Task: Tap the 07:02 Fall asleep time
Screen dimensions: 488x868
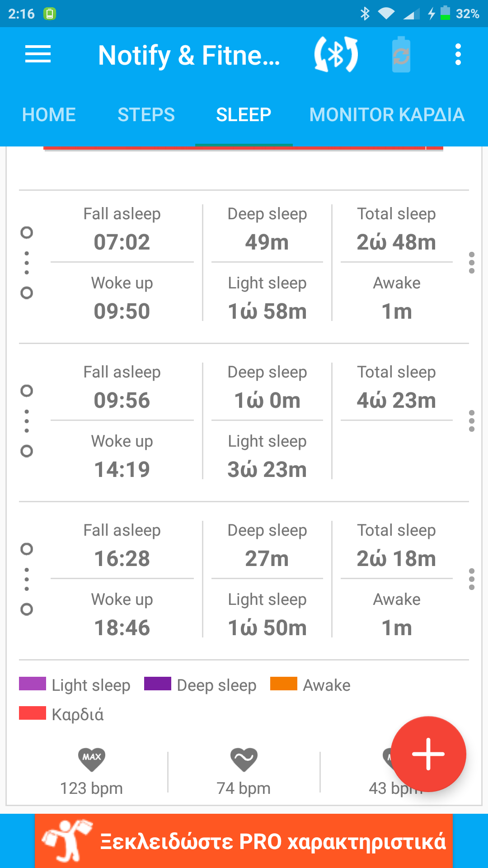Action: click(122, 242)
